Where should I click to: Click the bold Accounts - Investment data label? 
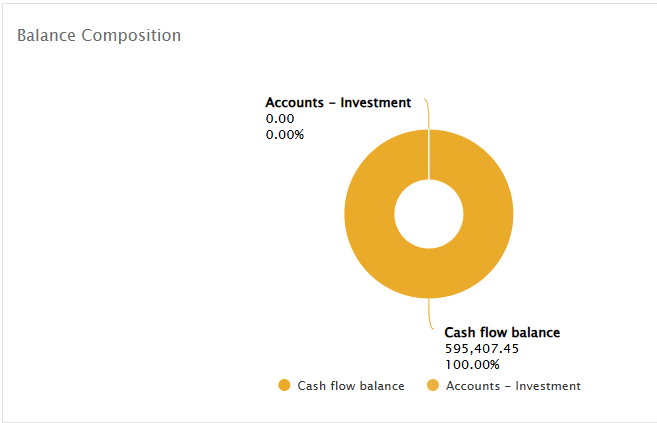coord(338,102)
